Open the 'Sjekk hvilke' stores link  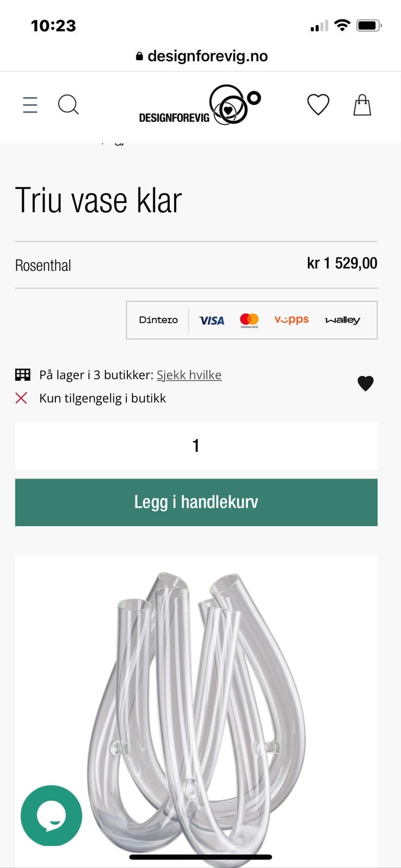189,375
